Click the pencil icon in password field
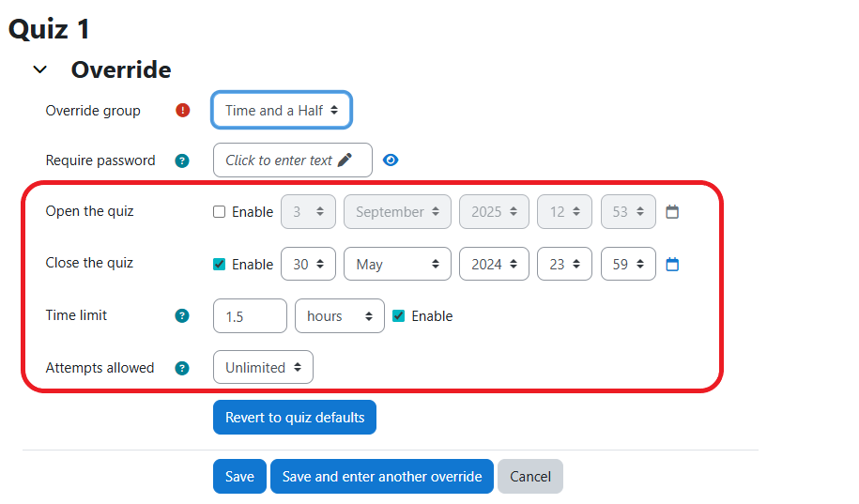This screenshot has width=859, height=504. click(x=345, y=160)
